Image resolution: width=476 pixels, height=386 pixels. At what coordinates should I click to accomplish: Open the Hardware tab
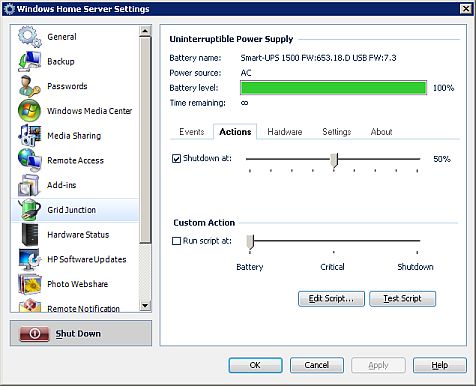click(285, 132)
